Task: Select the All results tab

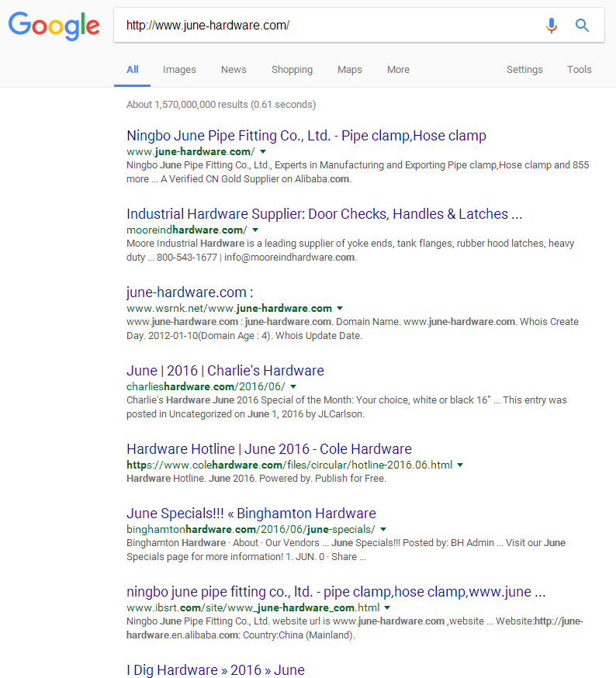Action: coord(133,70)
